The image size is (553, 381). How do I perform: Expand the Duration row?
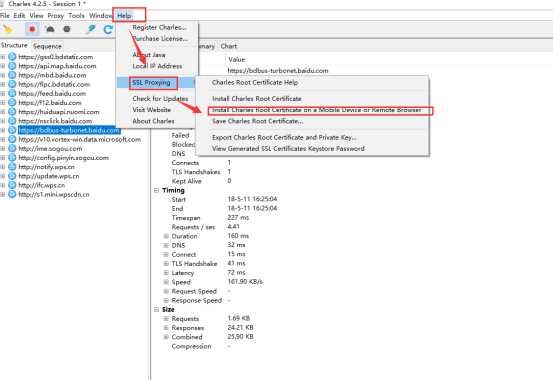tap(166, 236)
